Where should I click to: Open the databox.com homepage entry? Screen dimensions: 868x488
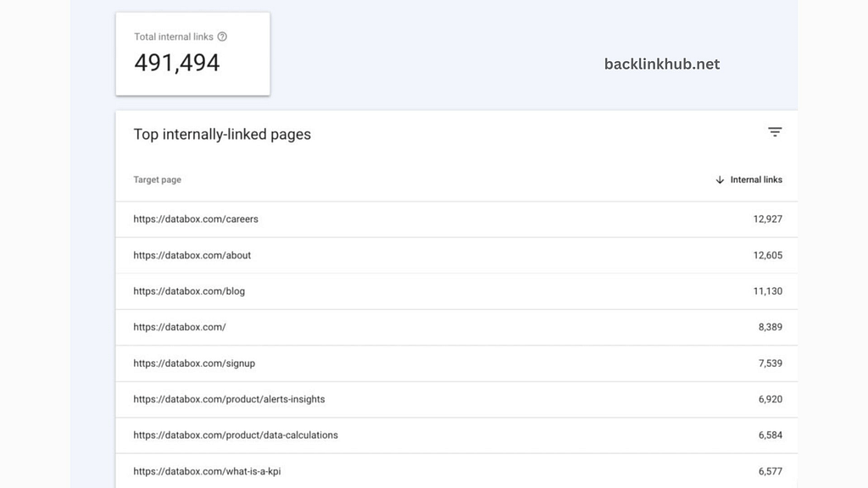pyautogui.click(x=178, y=327)
